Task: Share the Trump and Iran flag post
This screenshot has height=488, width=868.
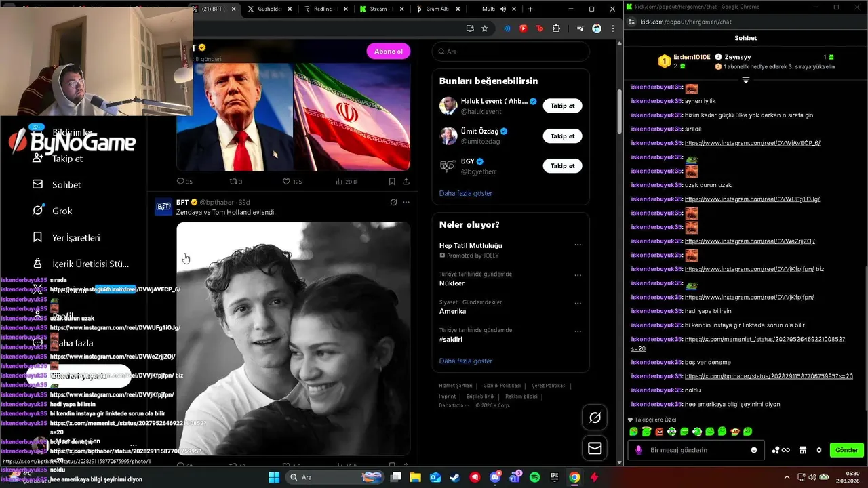Action: click(x=406, y=182)
